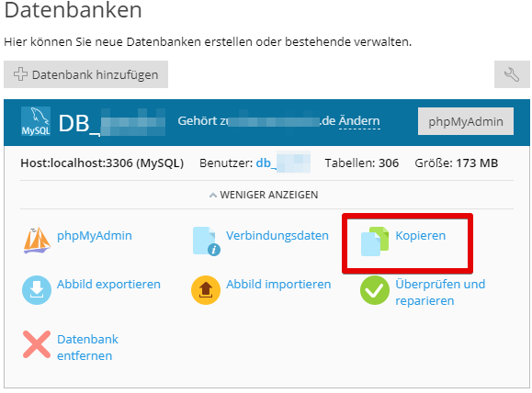
Task: Click the collapse chevron beside WENIGER ANZEIGEN
Action: coord(213,196)
